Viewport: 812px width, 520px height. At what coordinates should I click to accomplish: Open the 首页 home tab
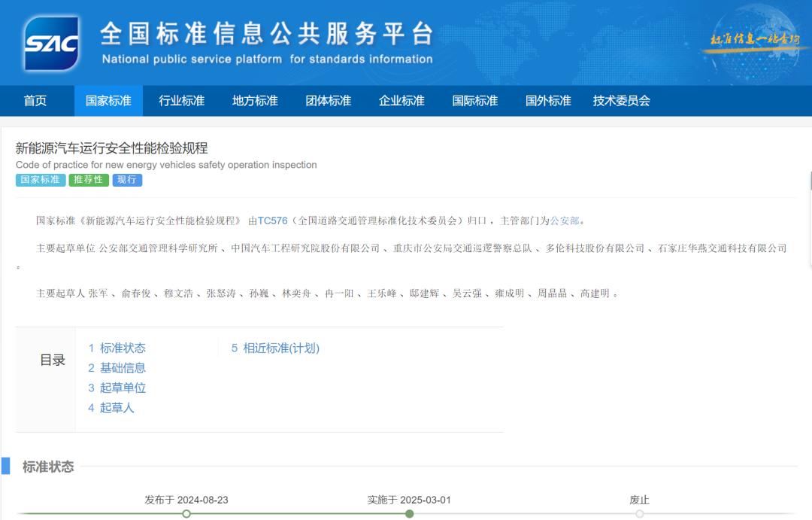[x=35, y=101]
